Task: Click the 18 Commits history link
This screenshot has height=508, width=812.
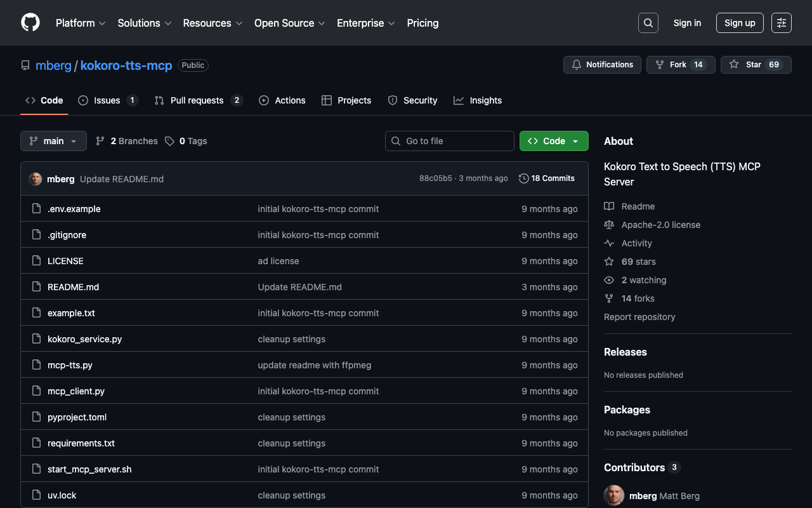Action: [x=546, y=178]
